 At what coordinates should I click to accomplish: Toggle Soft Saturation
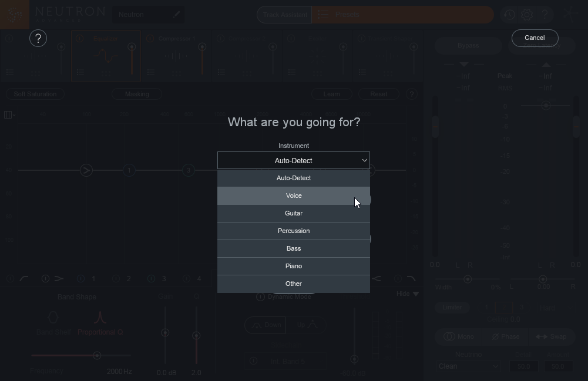coord(35,94)
